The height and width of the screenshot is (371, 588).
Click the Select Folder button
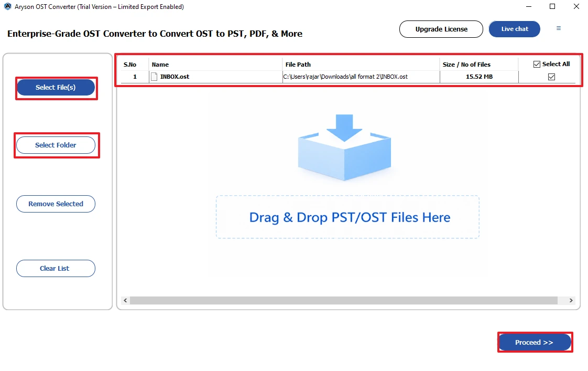(x=56, y=145)
